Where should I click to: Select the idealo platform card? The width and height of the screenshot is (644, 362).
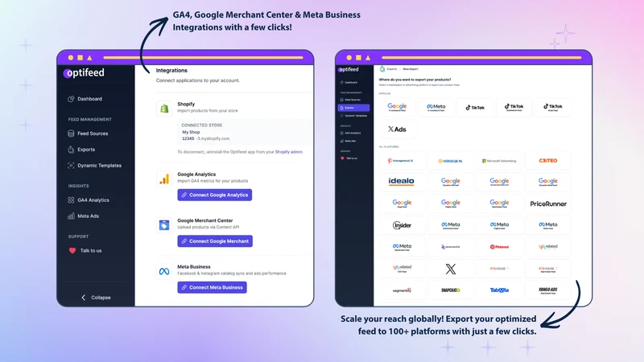coord(402,182)
